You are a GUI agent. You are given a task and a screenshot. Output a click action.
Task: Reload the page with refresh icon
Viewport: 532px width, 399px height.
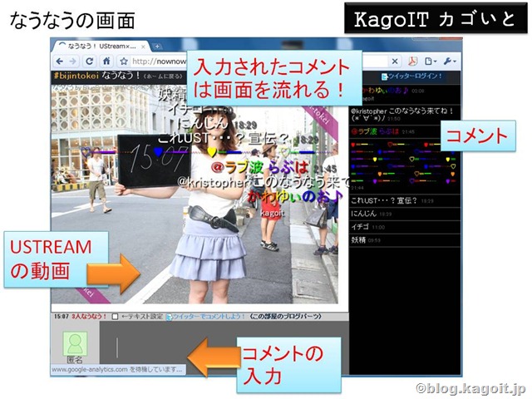tap(90, 62)
